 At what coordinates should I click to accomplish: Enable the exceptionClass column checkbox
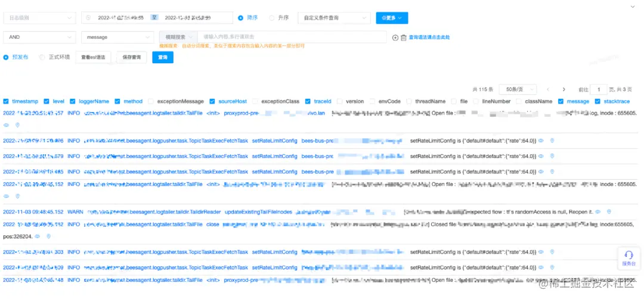pyautogui.click(x=255, y=101)
